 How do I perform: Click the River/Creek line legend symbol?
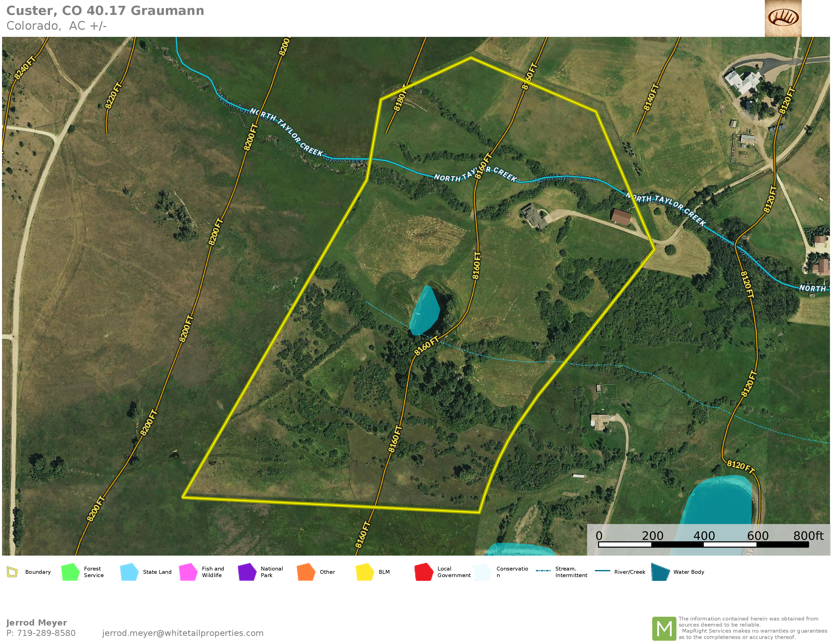[603, 571]
